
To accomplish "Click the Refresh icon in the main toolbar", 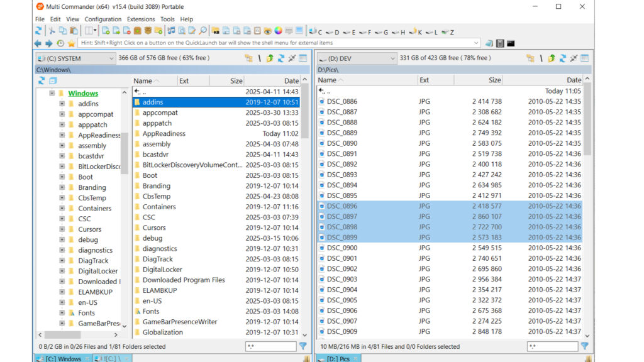I will pyautogui.click(x=38, y=31).
